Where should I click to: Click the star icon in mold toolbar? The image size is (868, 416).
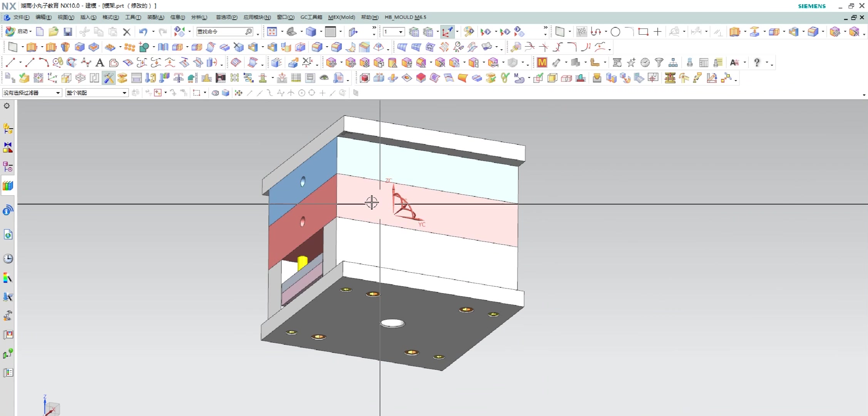point(631,62)
